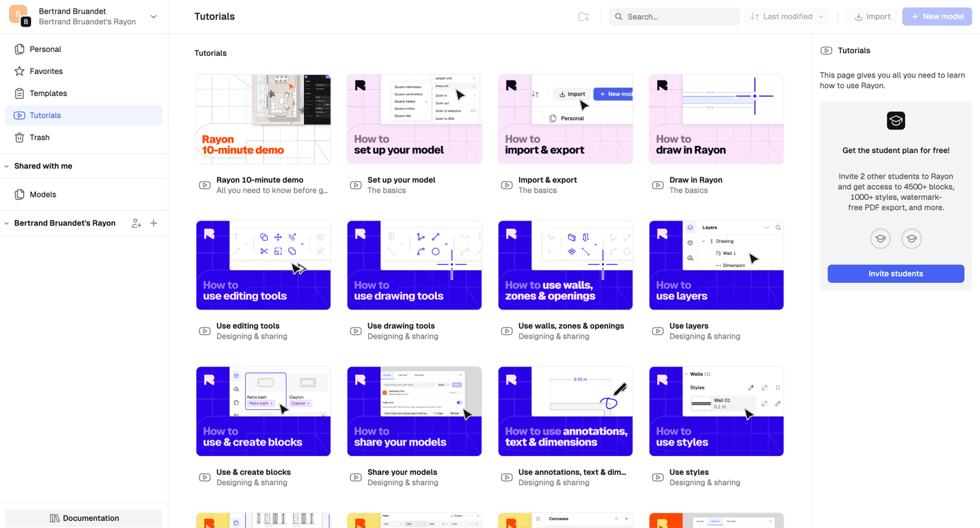Open the Use drawing tools thumbnail
The image size is (980, 528).
[414, 265]
